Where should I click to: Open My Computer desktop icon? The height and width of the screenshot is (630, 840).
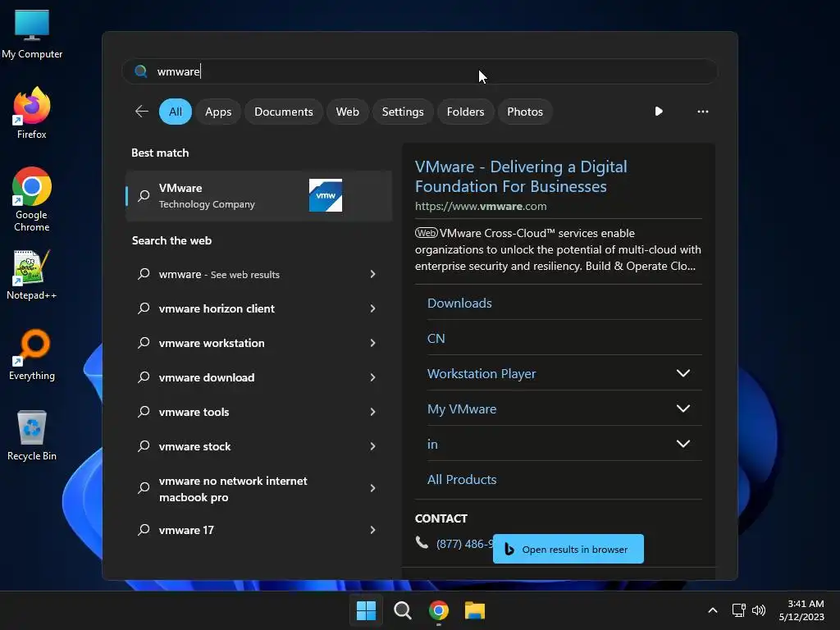pyautogui.click(x=32, y=34)
